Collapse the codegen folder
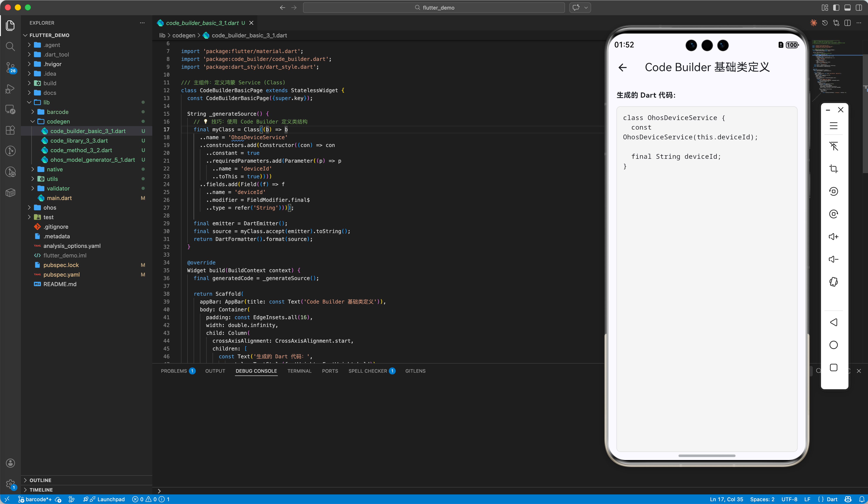The width and height of the screenshot is (868, 504). [58, 122]
